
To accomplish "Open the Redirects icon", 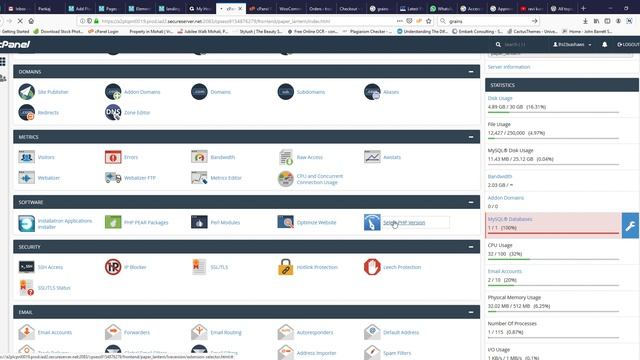I will point(27,112).
